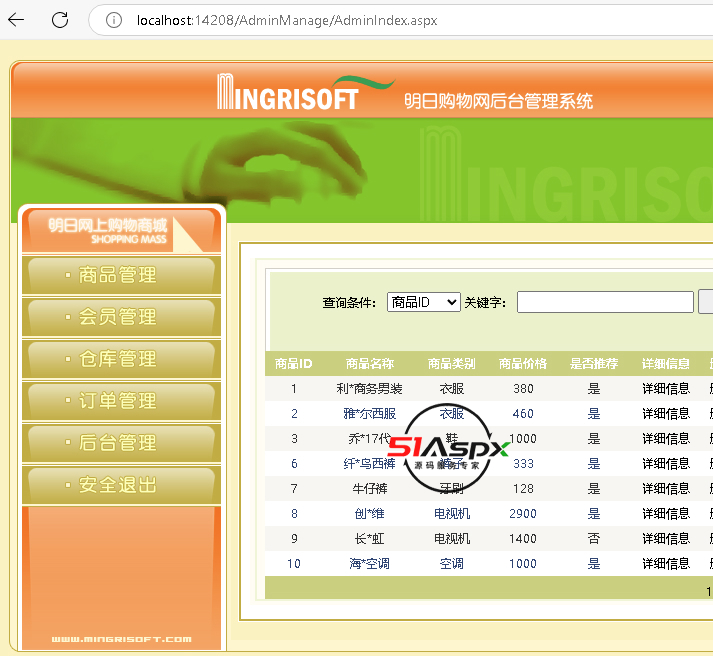The image size is (713, 656).
Task: Expand the 查询条件 dropdown showing 商品ID
Action: click(x=423, y=302)
